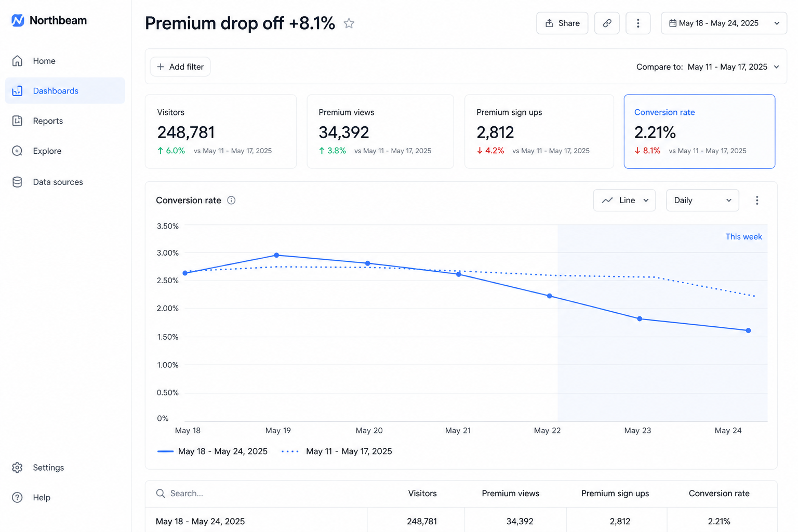Click the plus icon in Add filter
Viewport: 798px width, 532px height.
point(161,67)
